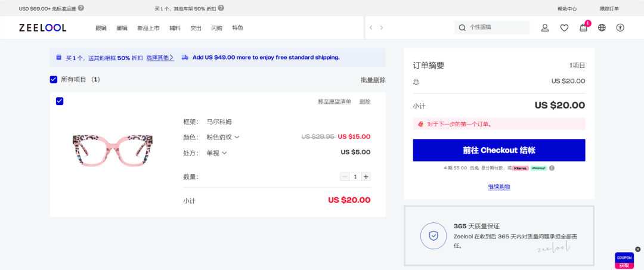
Task: Open the user account icon
Action: coord(545,27)
